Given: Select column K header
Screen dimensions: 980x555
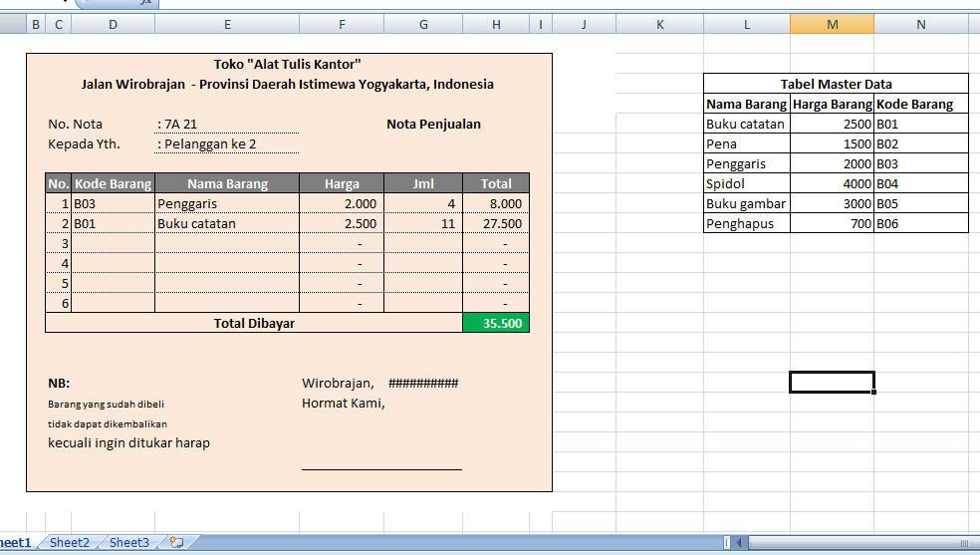Looking at the screenshot, I should tap(660, 24).
